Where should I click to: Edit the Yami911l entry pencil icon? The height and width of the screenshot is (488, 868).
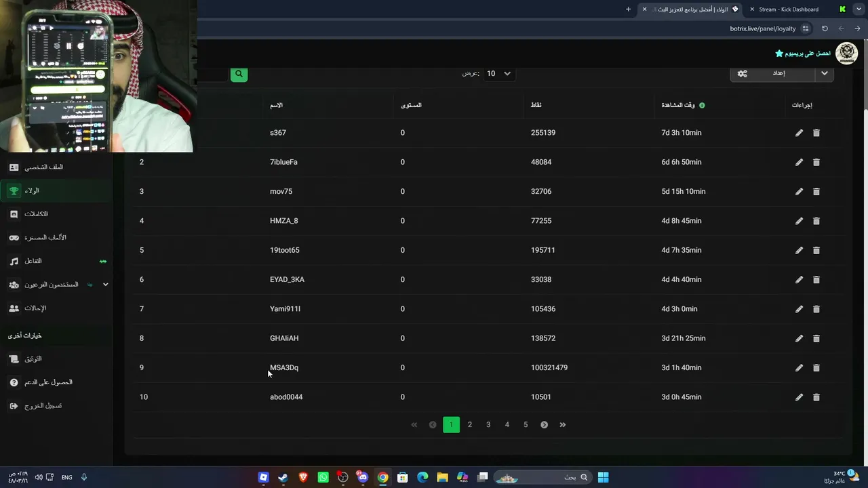coord(799,309)
